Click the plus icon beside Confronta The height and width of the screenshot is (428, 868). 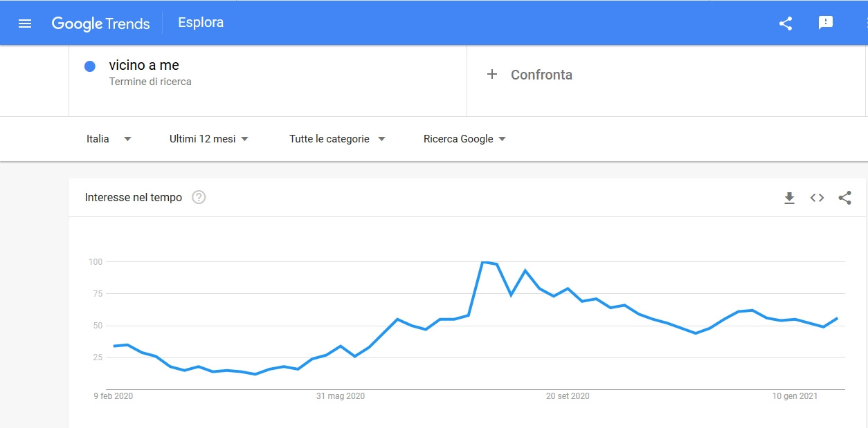tap(492, 74)
